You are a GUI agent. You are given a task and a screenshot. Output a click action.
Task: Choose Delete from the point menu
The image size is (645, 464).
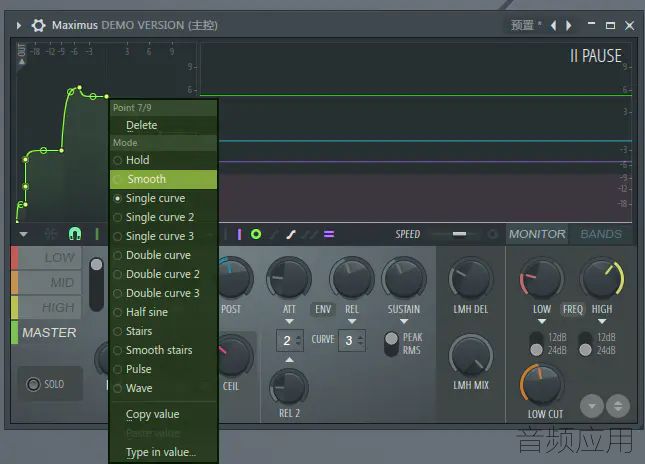(x=163, y=125)
